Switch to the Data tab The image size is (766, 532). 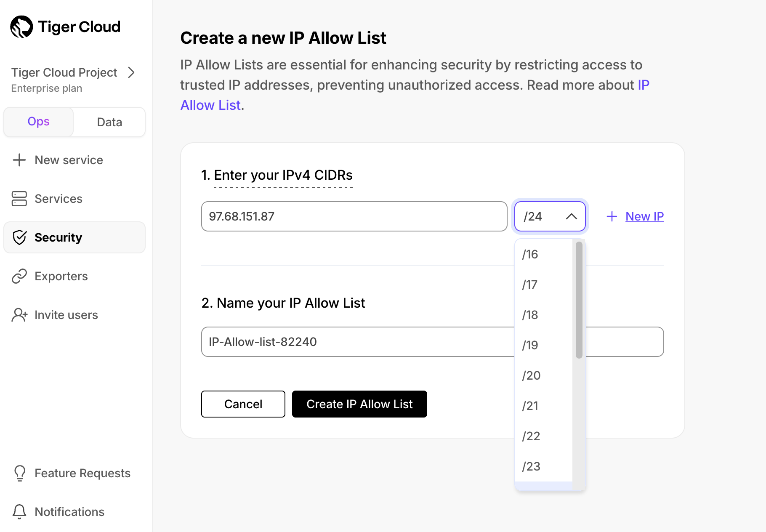[x=109, y=122]
